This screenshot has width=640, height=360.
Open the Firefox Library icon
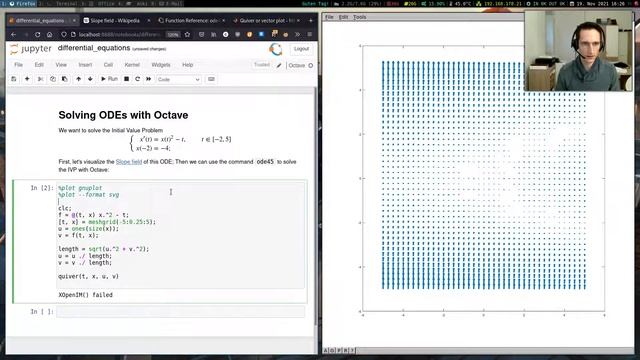(x=213, y=35)
